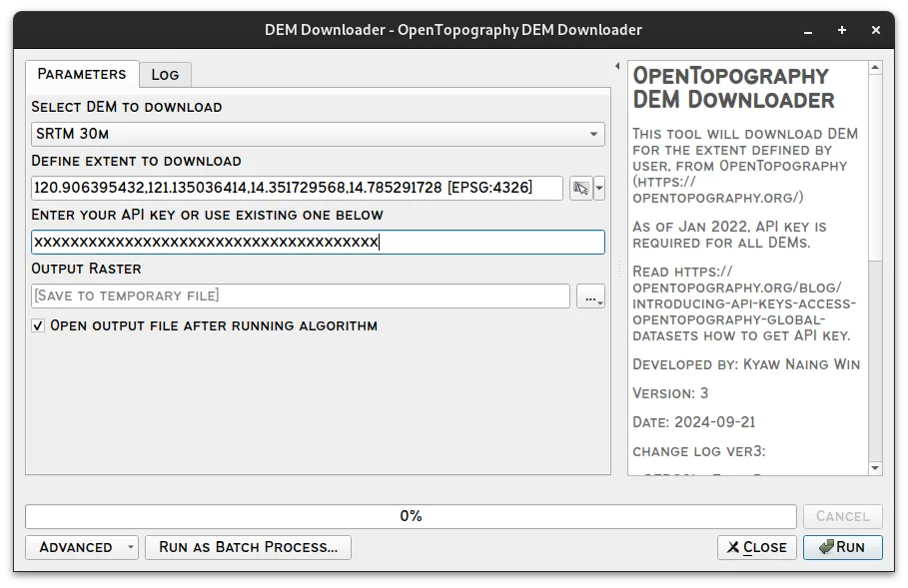Click the API key input field
The width and height of the screenshot is (908, 588).
point(320,242)
